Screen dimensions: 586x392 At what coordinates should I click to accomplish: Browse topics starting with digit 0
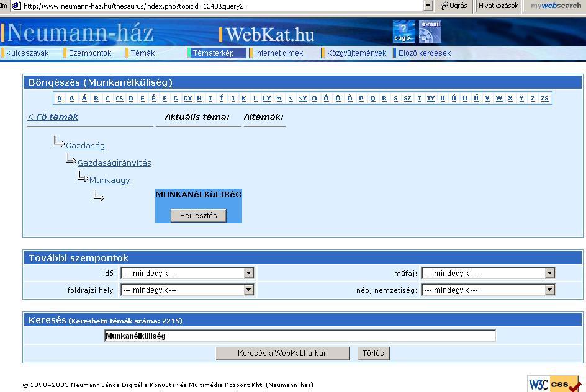[x=60, y=98]
